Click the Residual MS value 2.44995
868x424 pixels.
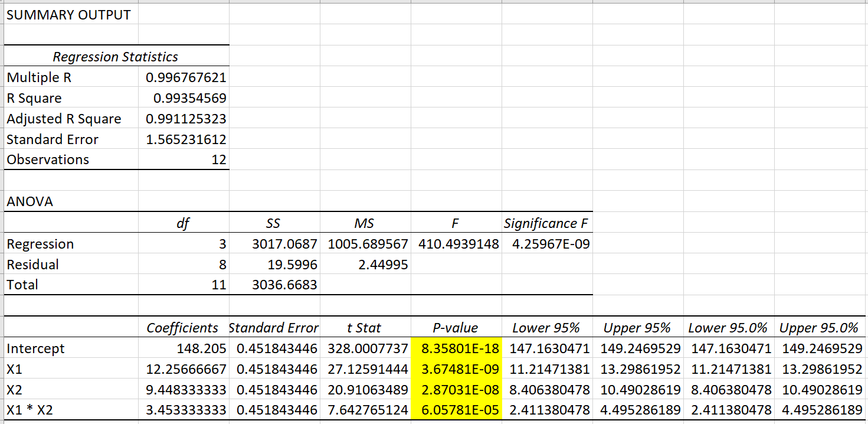(383, 265)
